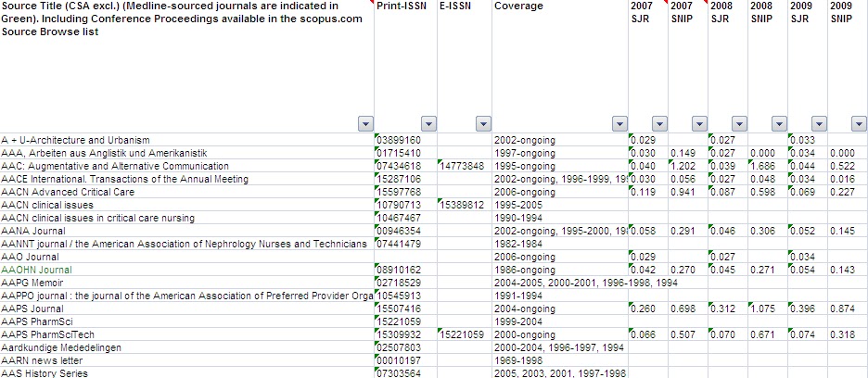Click the AAS History Series cell
Viewport: 868px width, 378px height.
187,373
